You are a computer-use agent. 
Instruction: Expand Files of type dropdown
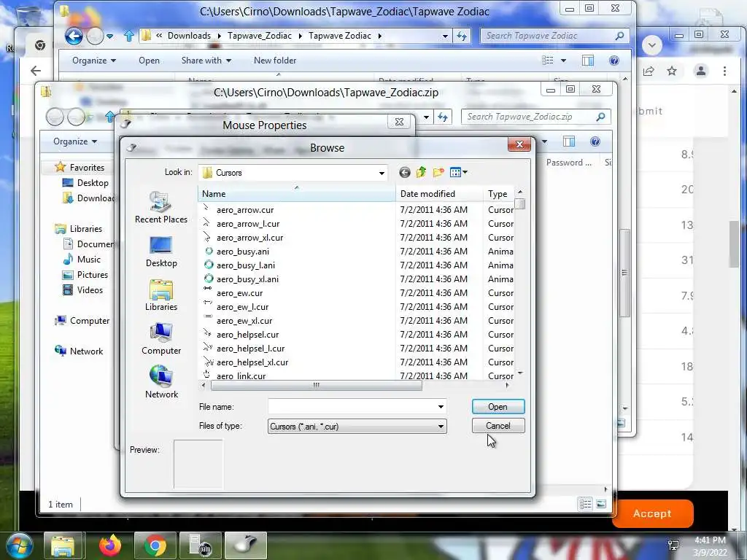click(x=441, y=426)
